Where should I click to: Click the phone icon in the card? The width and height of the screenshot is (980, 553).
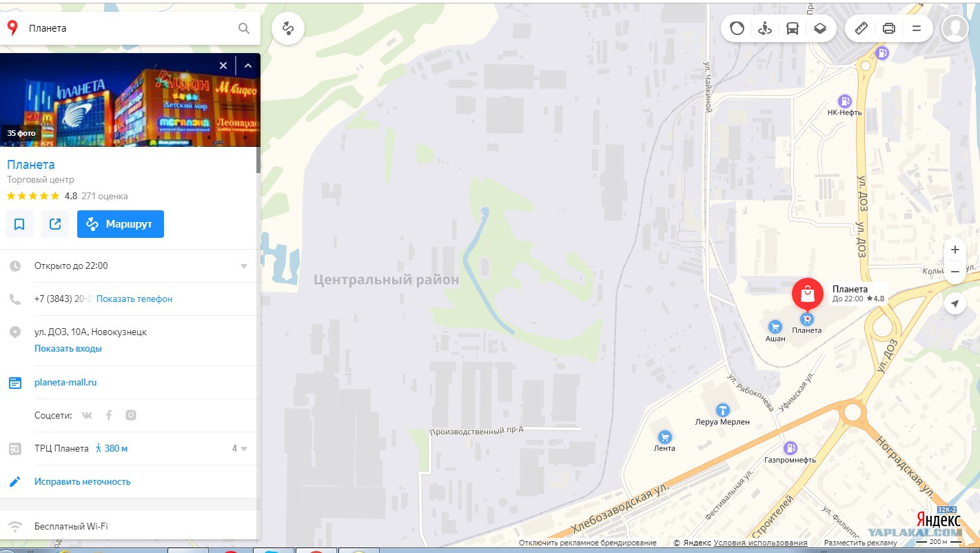[15, 299]
